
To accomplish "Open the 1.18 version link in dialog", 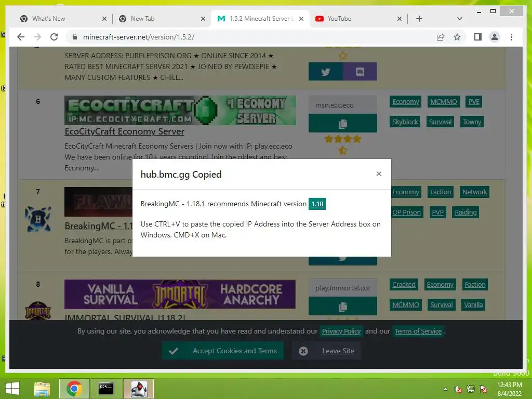I will [x=317, y=204].
